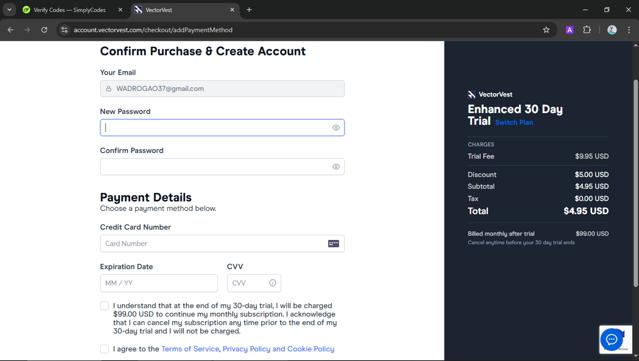Viewport: 639px width, 361px height.
Task: Open the purple A extension icon
Action: [x=570, y=30]
